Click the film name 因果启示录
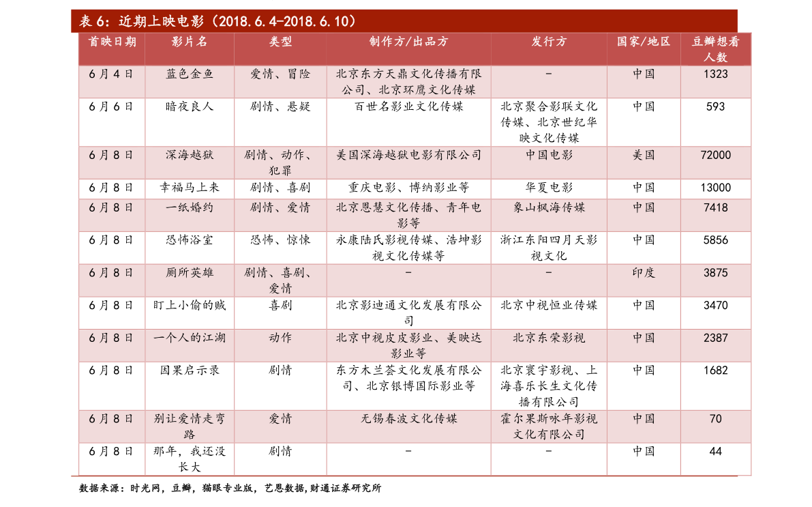The image size is (812, 507). pyautogui.click(x=190, y=371)
